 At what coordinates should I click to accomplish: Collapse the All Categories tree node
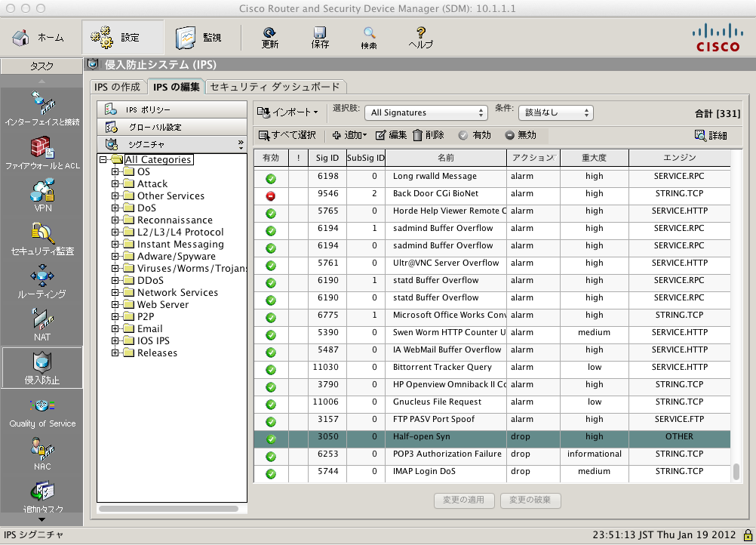tap(103, 159)
